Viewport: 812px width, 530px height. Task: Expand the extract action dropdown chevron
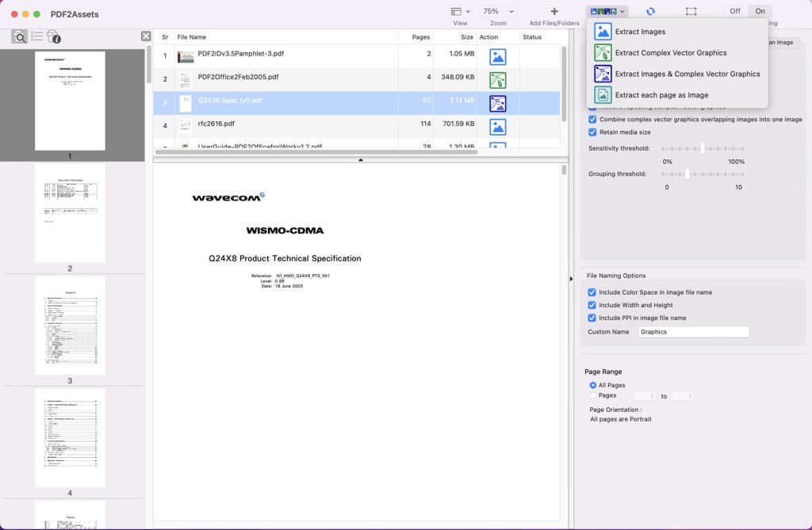tap(622, 11)
